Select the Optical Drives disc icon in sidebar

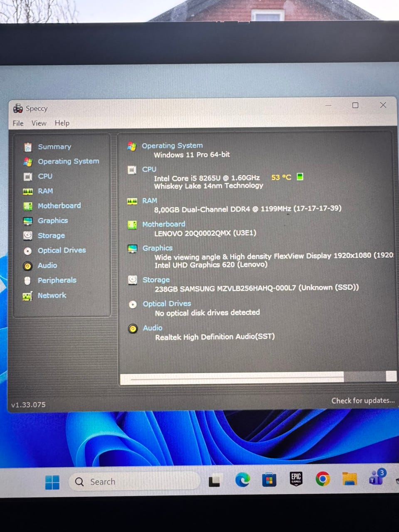click(28, 251)
